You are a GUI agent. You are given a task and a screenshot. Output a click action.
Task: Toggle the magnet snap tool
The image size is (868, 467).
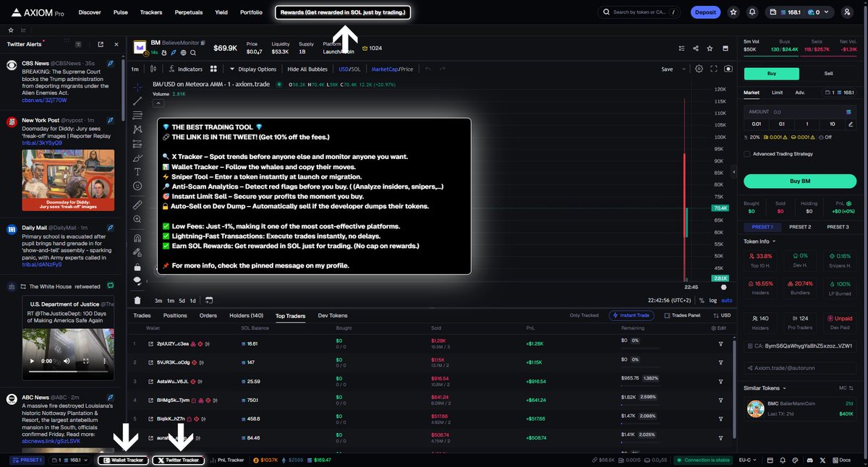coord(137,238)
